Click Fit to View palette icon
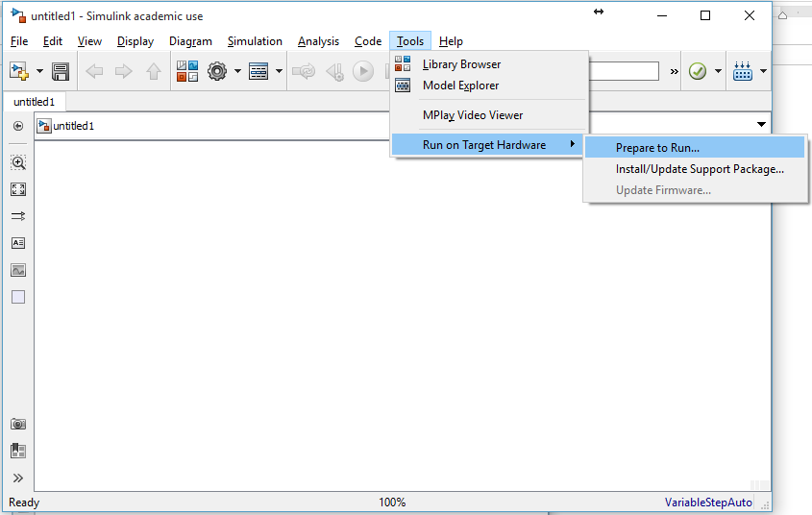This screenshot has height=515, width=812. click(x=18, y=189)
